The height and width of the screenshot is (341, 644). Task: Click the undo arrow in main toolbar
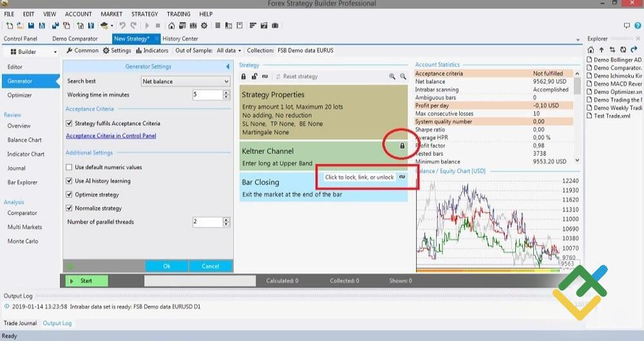tap(122, 26)
